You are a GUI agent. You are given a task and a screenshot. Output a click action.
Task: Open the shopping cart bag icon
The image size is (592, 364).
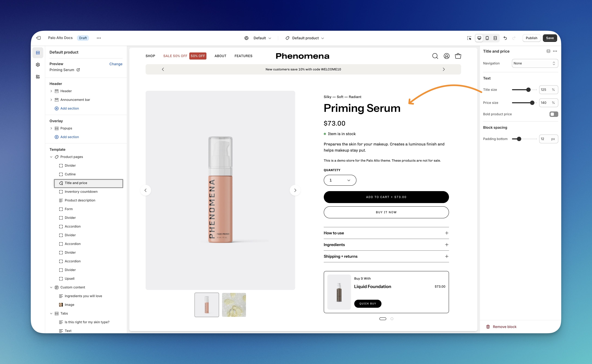click(x=458, y=56)
